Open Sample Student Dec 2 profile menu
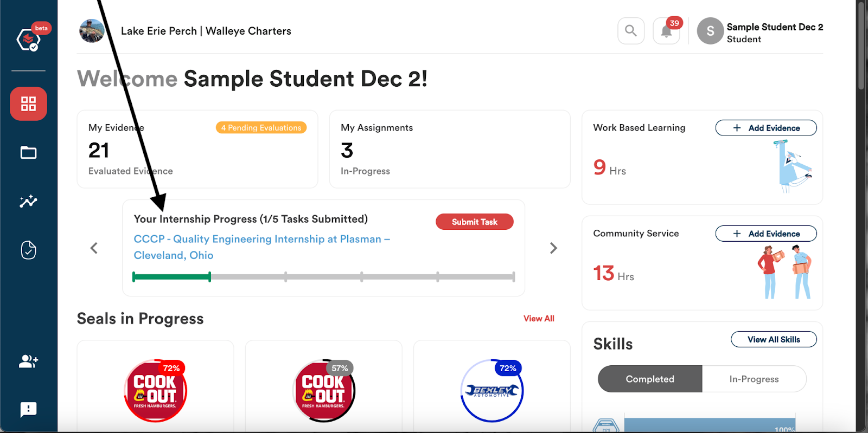Screen dimensions: 868x433 (760, 33)
